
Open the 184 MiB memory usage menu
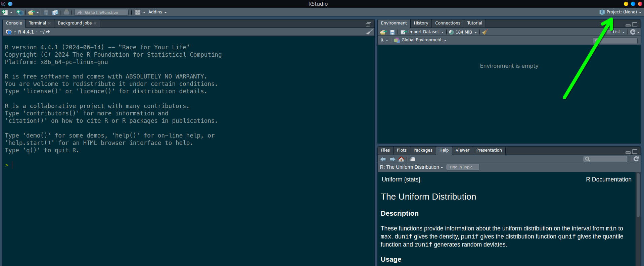point(463,32)
